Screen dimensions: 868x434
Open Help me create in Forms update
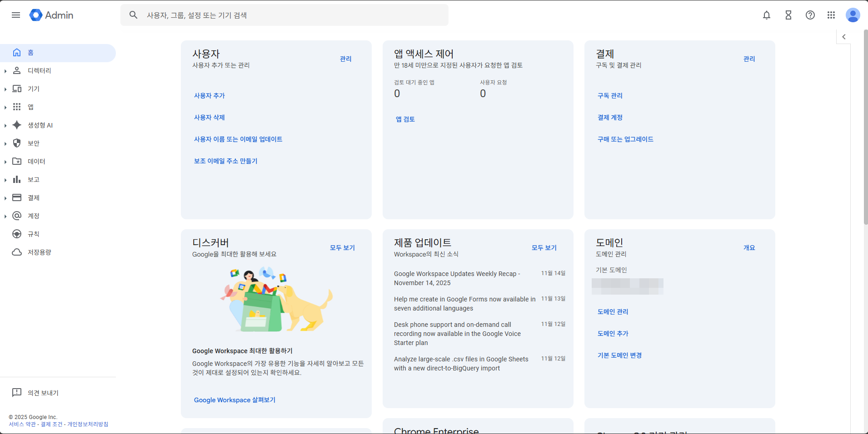coord(464,304)
